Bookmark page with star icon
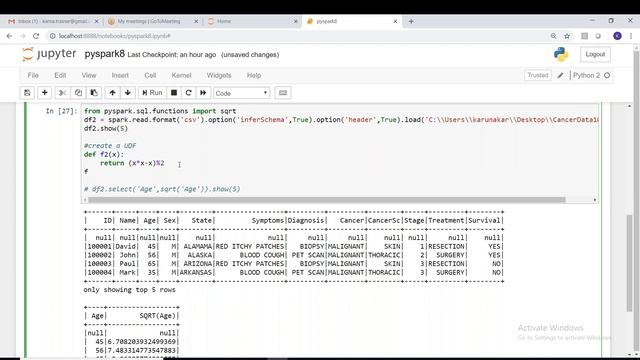 coord(567,36)
